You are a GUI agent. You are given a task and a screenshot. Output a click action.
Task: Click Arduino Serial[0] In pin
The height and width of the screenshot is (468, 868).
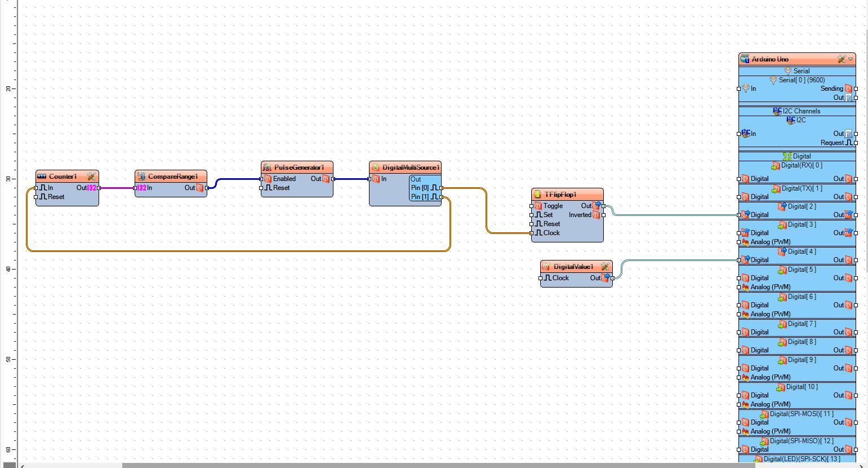[739, 89]
